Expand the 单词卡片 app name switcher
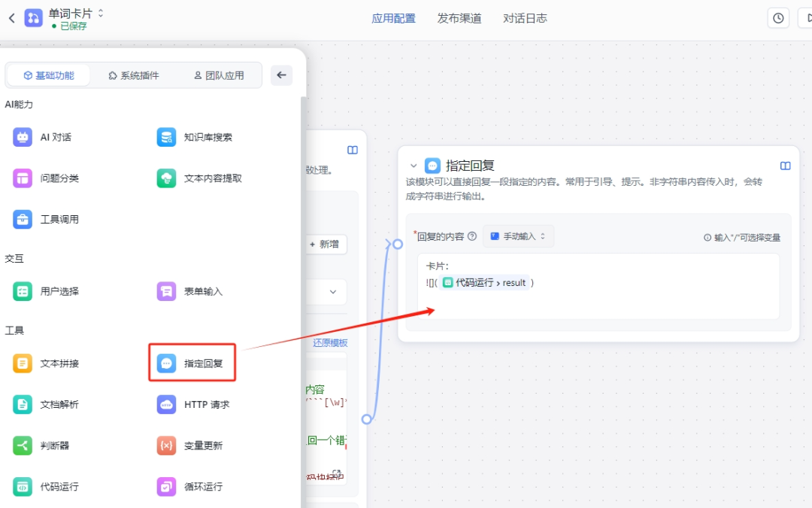Screen dimensions: 812x508 pyautogui.click(x=101, y=13)
